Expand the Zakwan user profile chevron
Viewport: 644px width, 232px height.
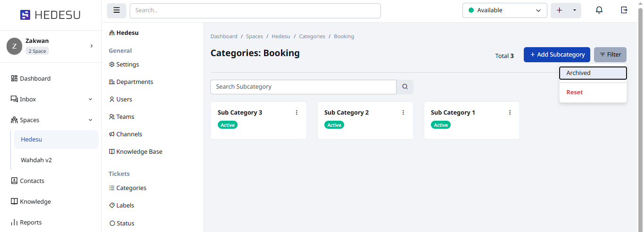(x=91, y=46)
